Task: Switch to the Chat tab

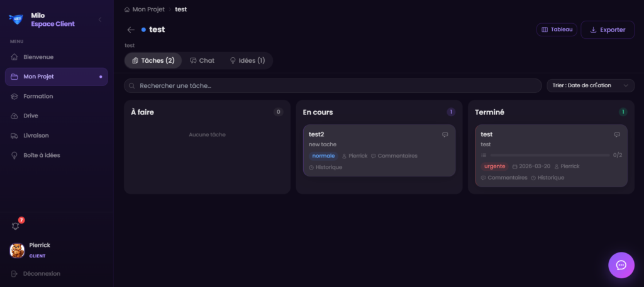Action: pyautogui.click(x=202, y=60)
